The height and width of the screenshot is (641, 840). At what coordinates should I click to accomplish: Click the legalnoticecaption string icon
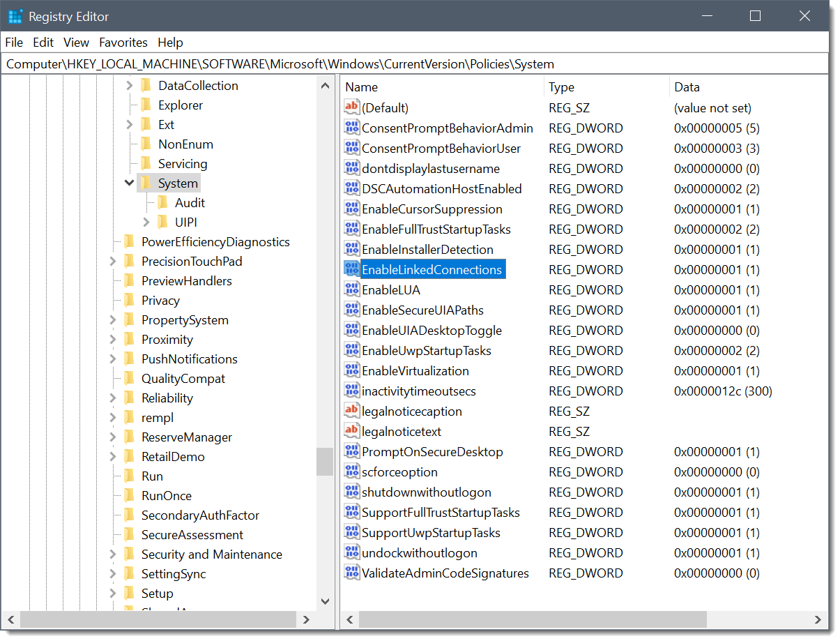click(x=351, y=411)
